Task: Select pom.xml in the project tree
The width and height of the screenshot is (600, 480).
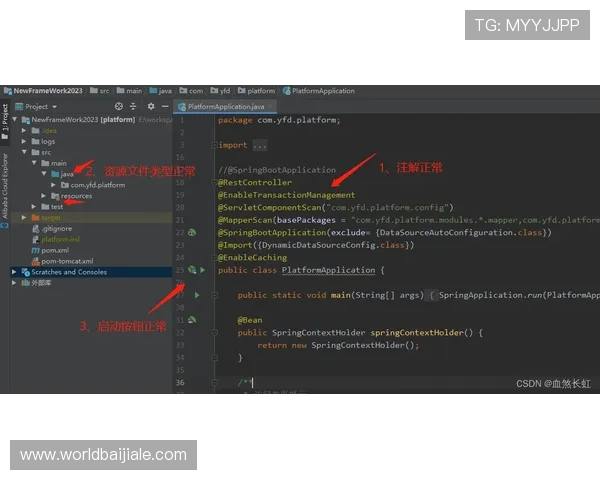Action: coord(53,250)
